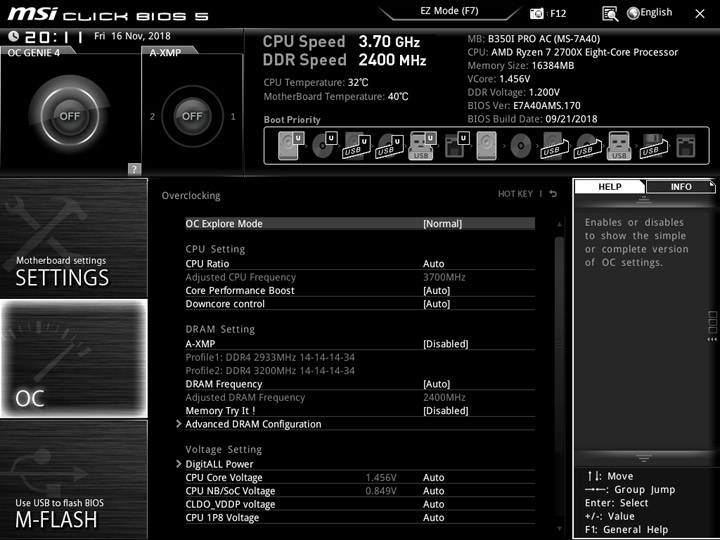This screenshot has height=540, width=720.
Task: Select the UEFI USB CD/DVD boot icon
Action: pyautogui.click(x=390, y=146)
